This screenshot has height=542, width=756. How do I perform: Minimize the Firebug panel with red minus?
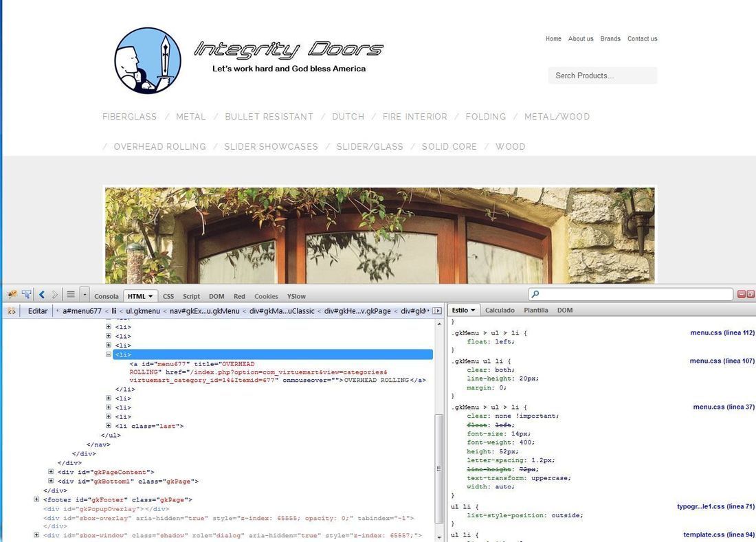tap(742, 295)
